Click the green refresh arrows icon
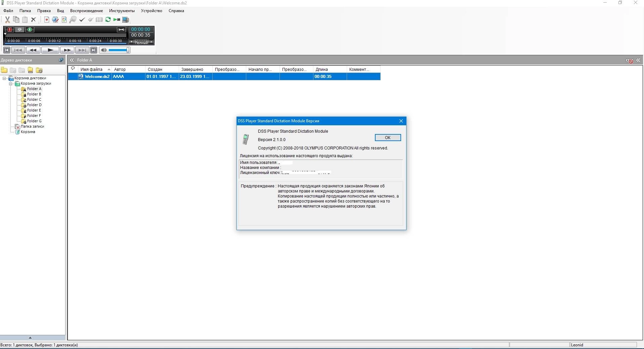 pyautogui.click(x=108, y=19)
